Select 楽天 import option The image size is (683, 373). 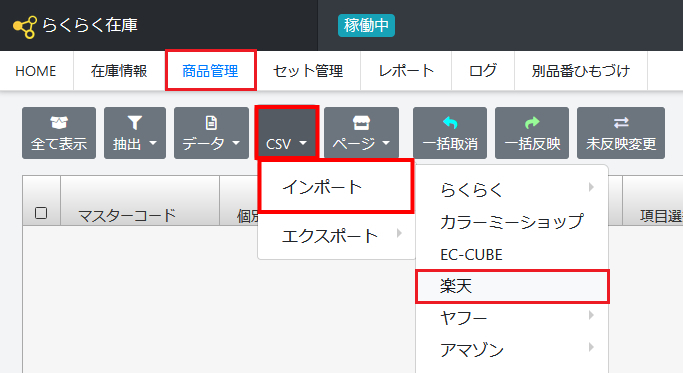click(x=512, y=286)
